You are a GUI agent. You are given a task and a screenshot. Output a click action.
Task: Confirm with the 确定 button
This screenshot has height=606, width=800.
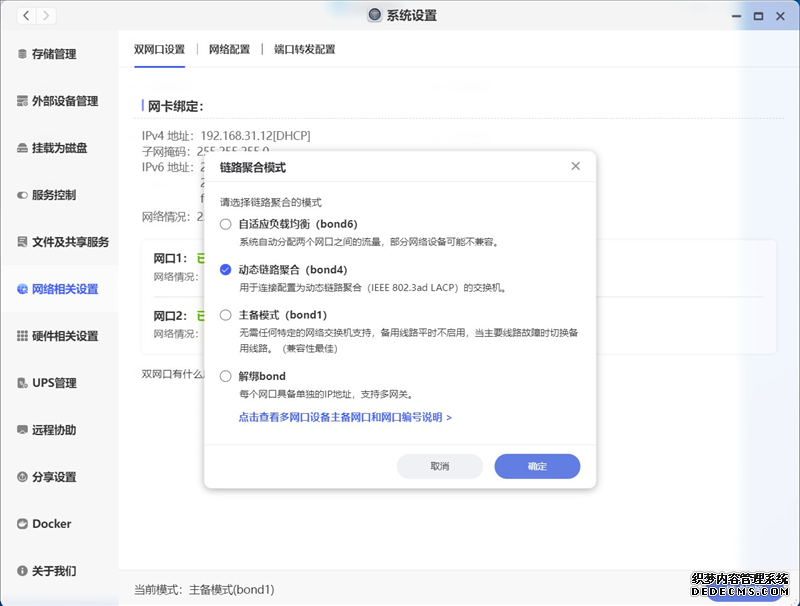click(537, 466)
